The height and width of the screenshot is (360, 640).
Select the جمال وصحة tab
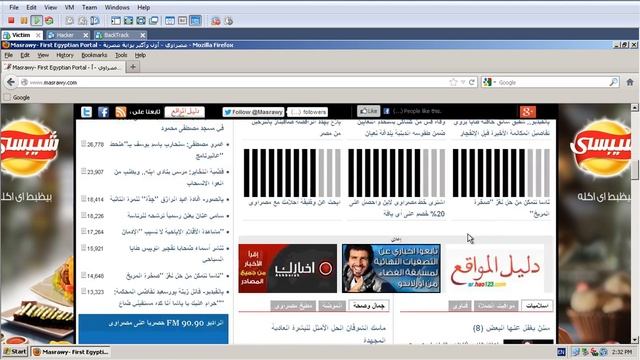(x=369, y=306)
